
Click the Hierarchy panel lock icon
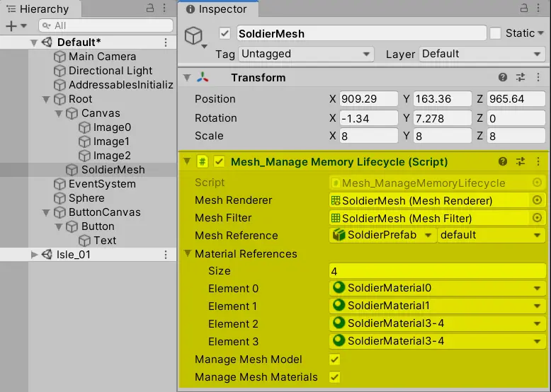(x=150, y=8)
